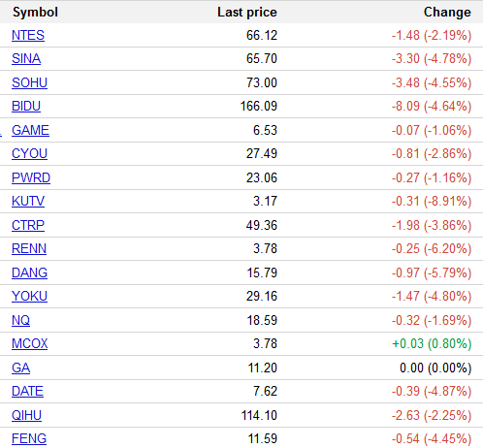
Task: Open the NTES stock symbol link
Action: coord(28,35)
